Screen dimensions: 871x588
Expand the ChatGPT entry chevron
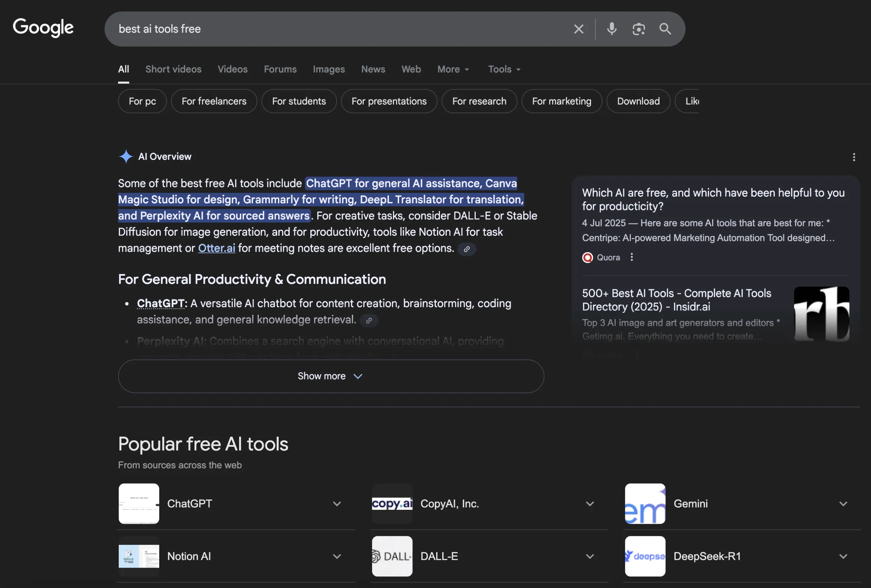337,504
